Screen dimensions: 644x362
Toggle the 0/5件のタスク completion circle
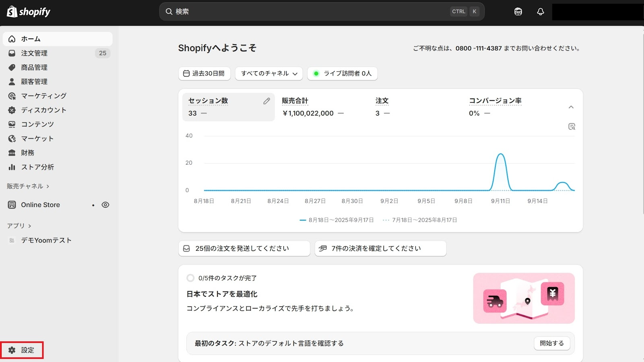pos(190,278)
